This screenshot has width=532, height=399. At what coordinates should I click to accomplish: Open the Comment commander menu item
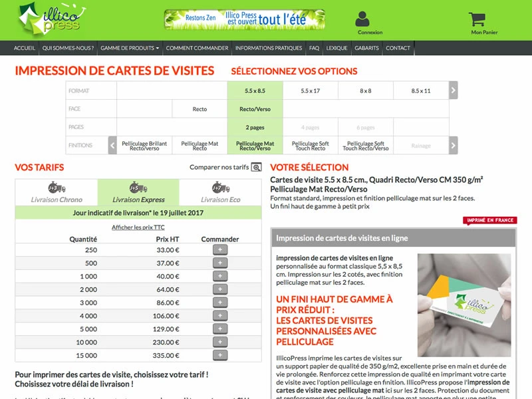coord(197,48)
